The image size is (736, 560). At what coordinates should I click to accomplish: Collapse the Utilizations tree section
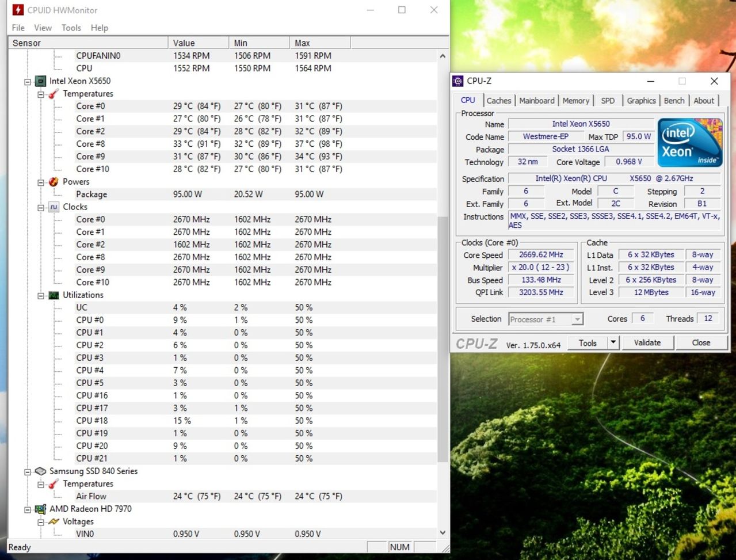(41, 296)
